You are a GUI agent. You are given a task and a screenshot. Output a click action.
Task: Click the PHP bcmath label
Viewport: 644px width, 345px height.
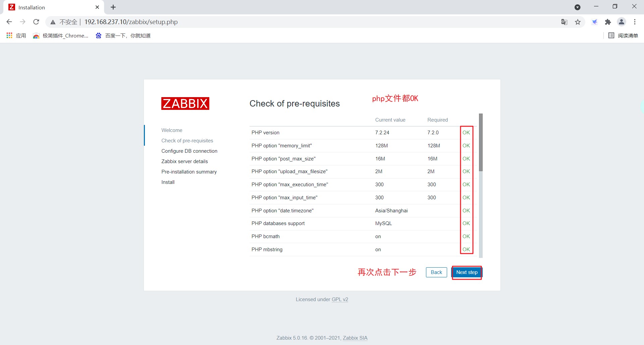(x=266, y=236)
